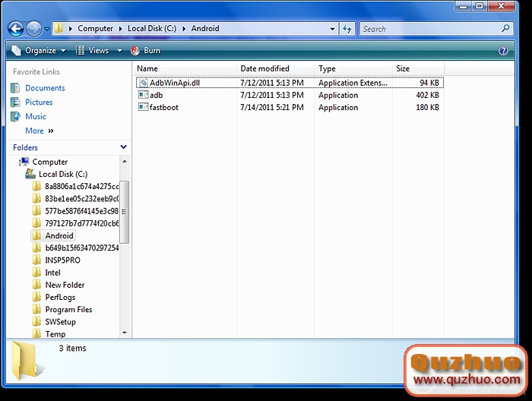Open the Organize menu
The height and width of the screenshot is (401, 532).
pos(39,51)
